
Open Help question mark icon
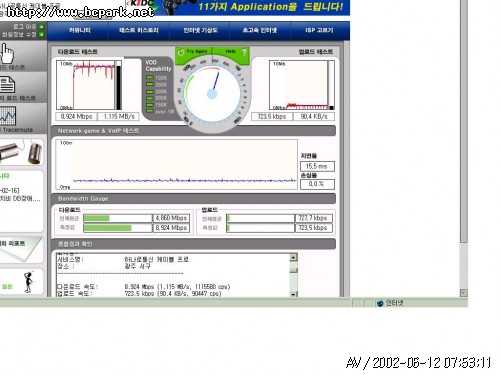click(x=244, y=52)
